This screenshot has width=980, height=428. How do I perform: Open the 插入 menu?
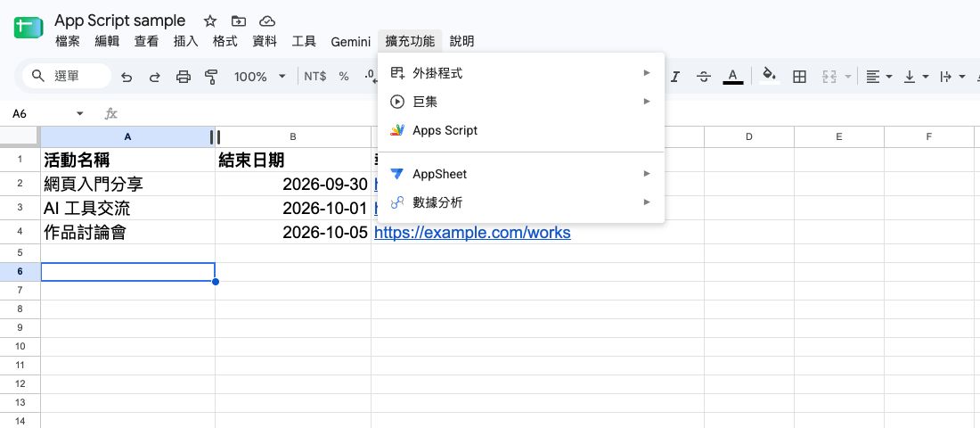coord(185,42)
